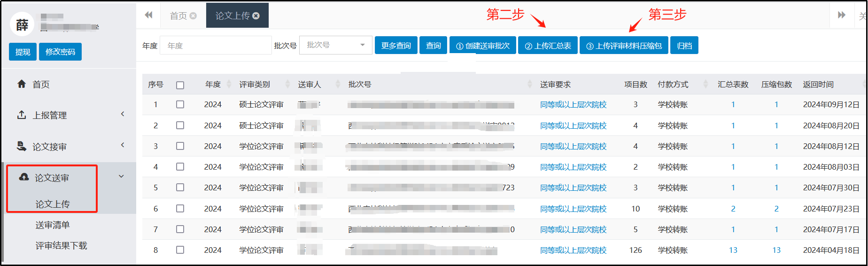868x266 pixels.
Task: Click the 论文接审 sidebar icon
Action: [22, 146]
